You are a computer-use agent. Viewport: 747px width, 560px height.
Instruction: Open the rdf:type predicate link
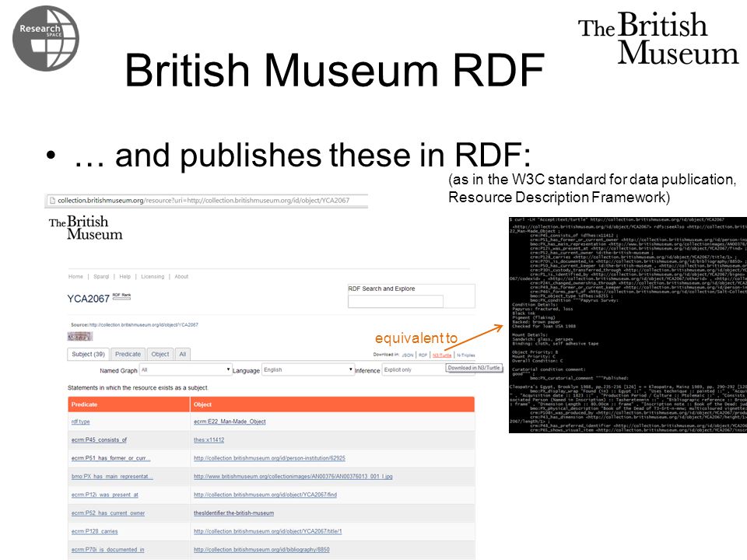coord(80,422)
